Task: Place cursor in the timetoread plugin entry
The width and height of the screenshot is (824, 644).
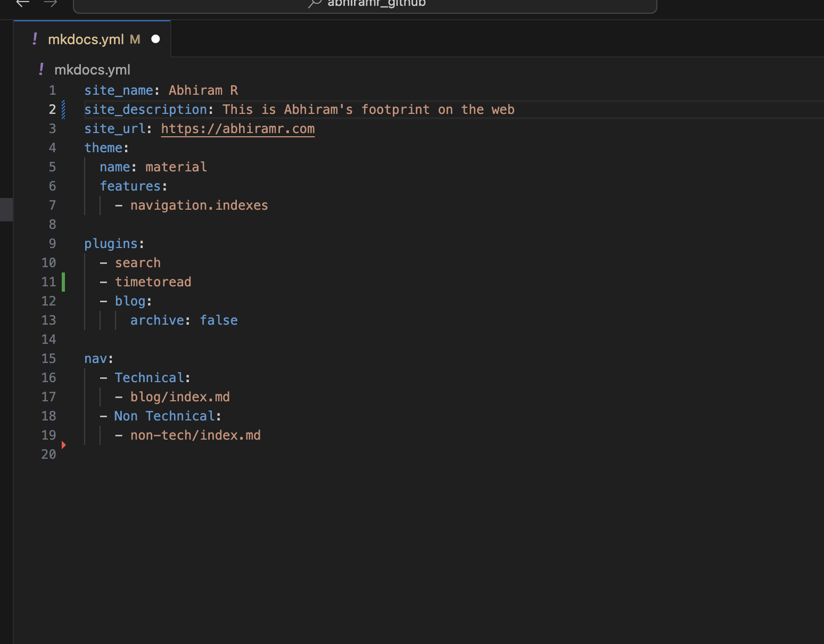Action: (153, 282)
